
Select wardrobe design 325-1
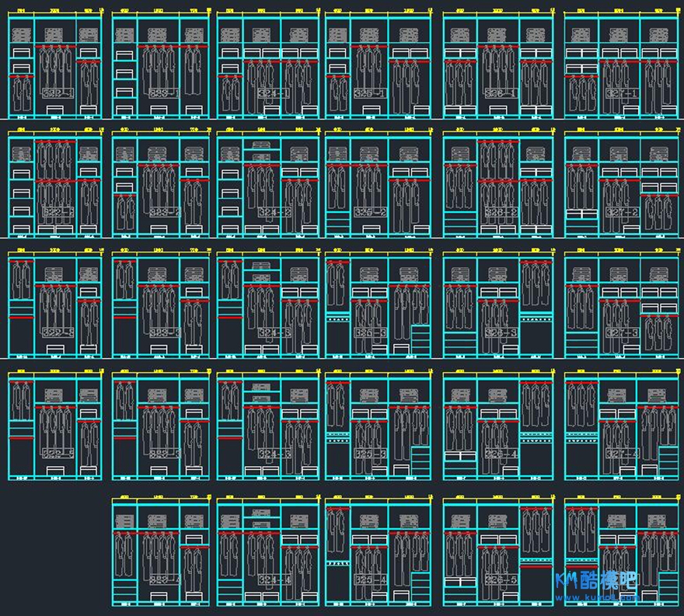point(379,93)
